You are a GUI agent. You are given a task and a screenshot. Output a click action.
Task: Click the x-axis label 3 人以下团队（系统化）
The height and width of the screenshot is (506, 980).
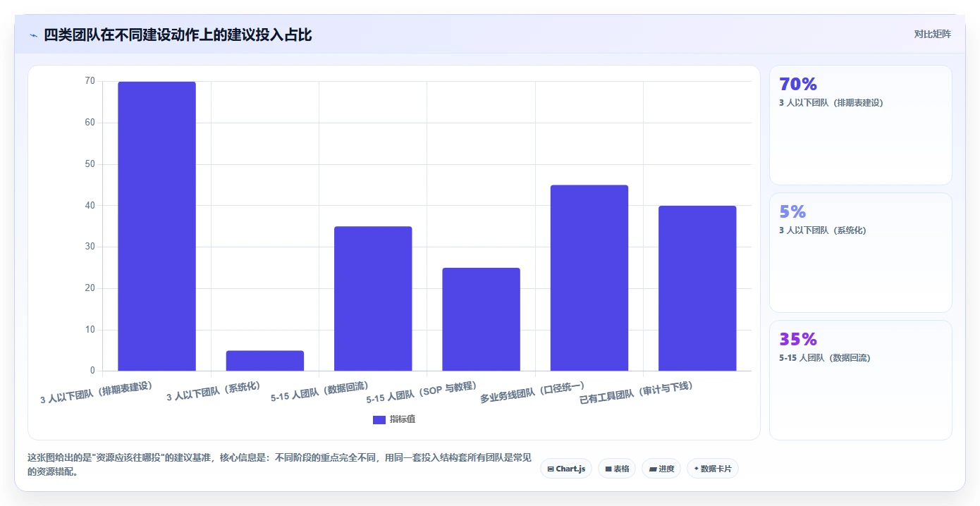pos(214,392)
